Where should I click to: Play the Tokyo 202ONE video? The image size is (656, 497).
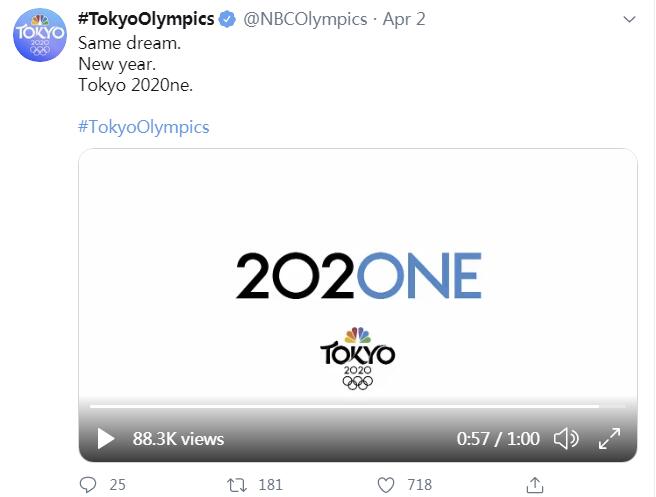tap(106, 438)
